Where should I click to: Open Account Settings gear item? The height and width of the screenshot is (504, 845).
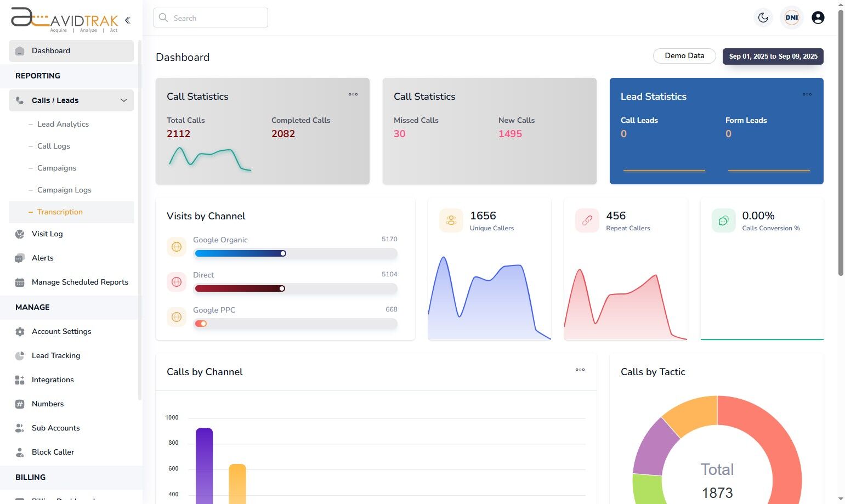tap(71, 331)
